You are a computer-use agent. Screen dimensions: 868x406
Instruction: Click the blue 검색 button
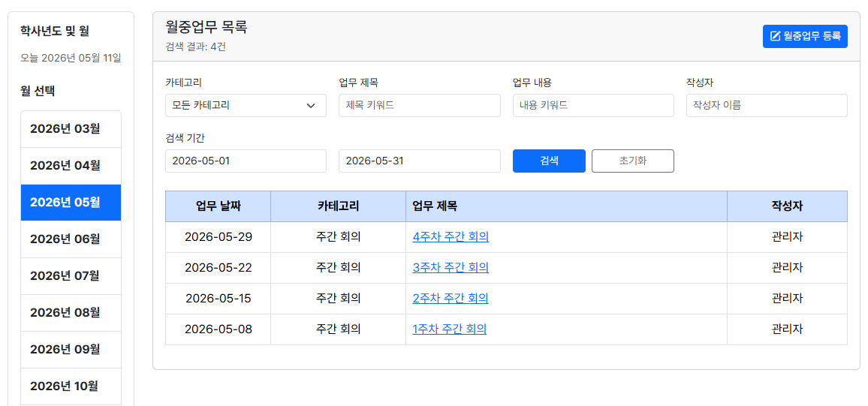click(549, 161)
